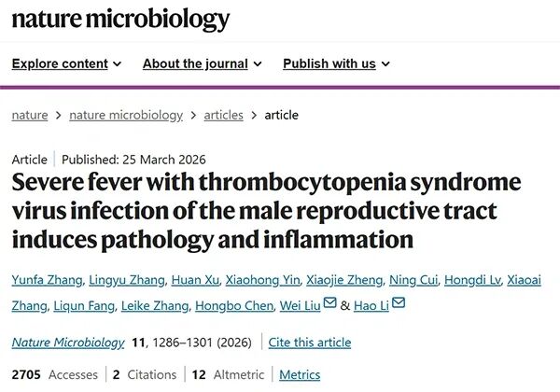The width and height of the screenshot is (560, 392).
Task: Open author Yunfa Zhang profile
Action: 48,280
